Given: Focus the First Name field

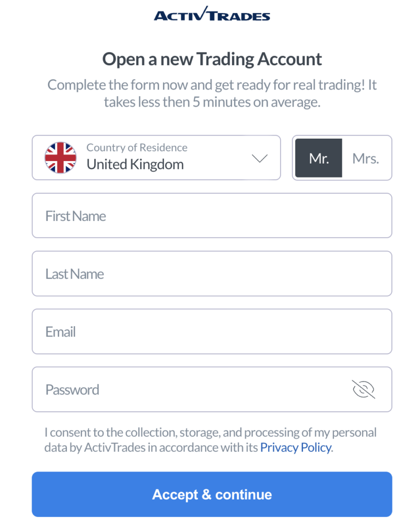Looking at the screenshot, I should coord(212,216).
